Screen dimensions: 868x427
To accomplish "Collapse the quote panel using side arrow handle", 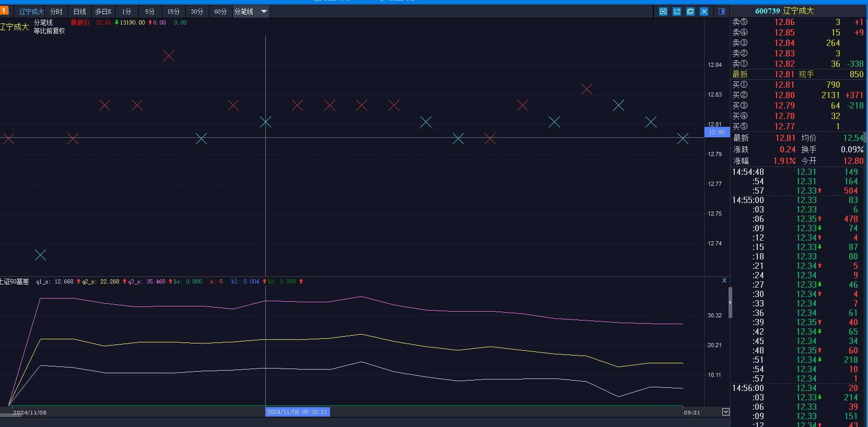I will (730, 302).
